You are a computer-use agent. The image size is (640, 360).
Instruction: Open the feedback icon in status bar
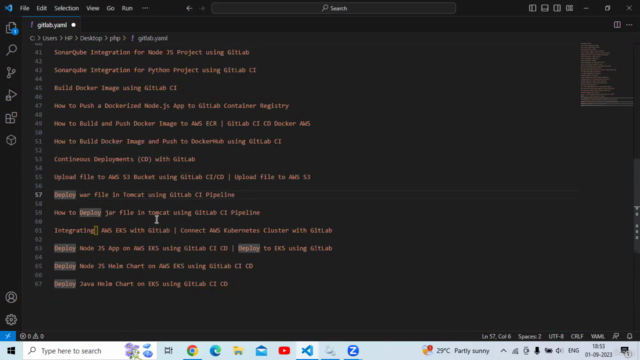tap(616, 336)
